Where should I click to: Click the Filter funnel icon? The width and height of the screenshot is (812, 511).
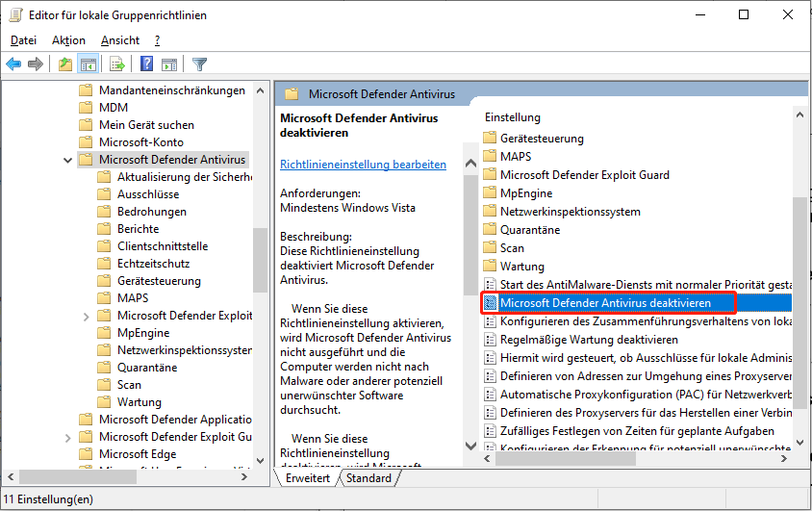coord(199,64)
